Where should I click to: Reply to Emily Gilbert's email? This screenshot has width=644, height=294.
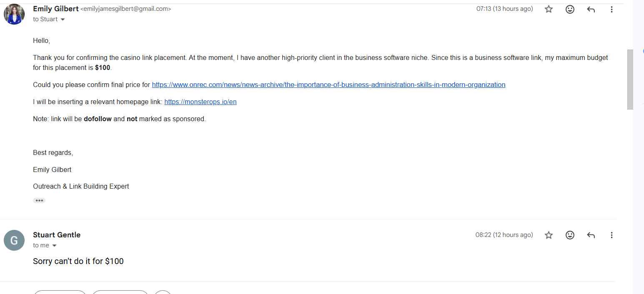click(x=591, y=9)
